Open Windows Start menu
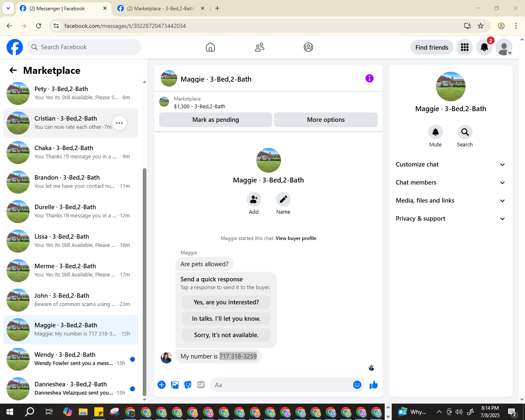The image size is (525, 420). point(10,412)
